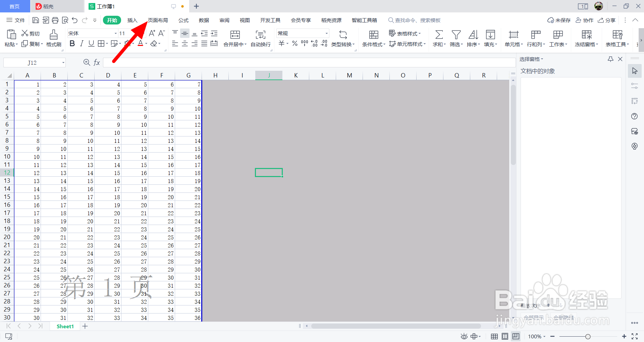Switch to the 视图 View tab
This screenshot has height=342, width=644.
click(245, 20)
